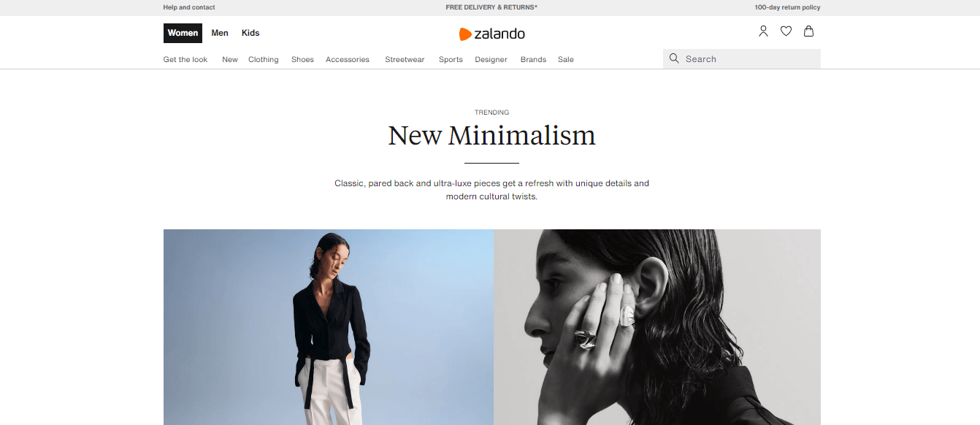Open the New category menu
980x425 pixels.
pos(230,60)
